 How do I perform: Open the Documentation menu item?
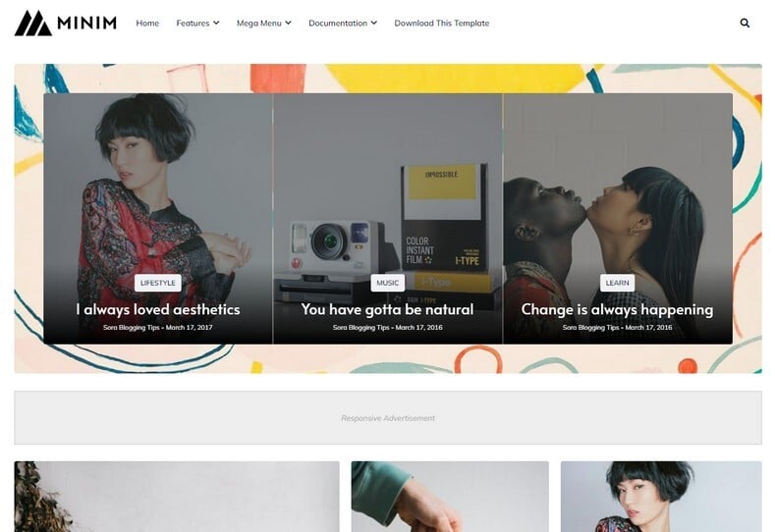click(338, 24)
